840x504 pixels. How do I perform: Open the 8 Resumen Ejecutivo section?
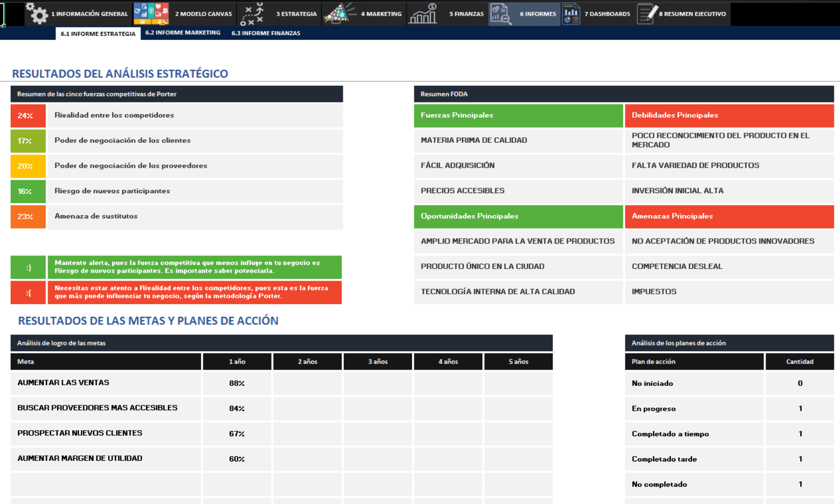pyautogui.click(x=692, y=14)
